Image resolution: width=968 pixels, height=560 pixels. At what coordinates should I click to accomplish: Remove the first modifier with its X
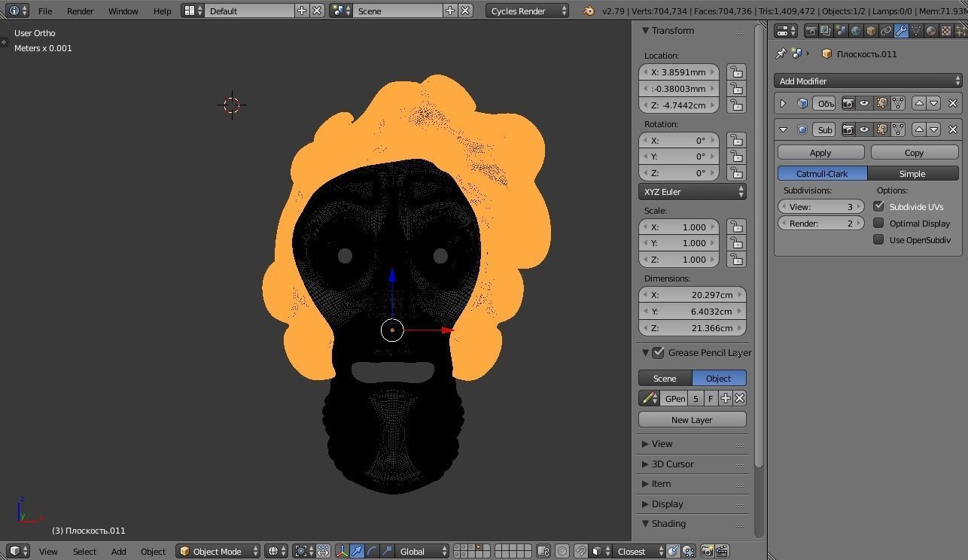point(953,103)
